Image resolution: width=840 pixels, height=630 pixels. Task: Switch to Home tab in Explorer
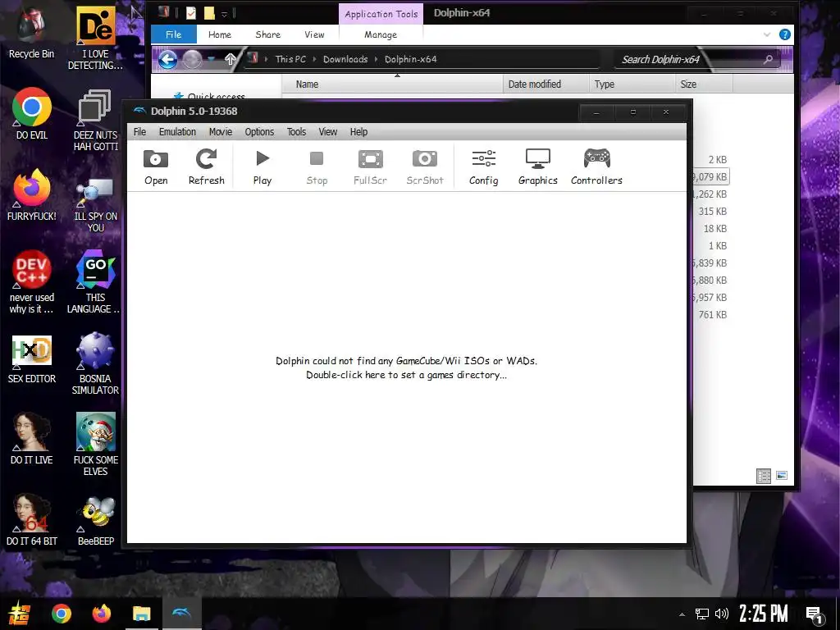click(x=220, y=34)
